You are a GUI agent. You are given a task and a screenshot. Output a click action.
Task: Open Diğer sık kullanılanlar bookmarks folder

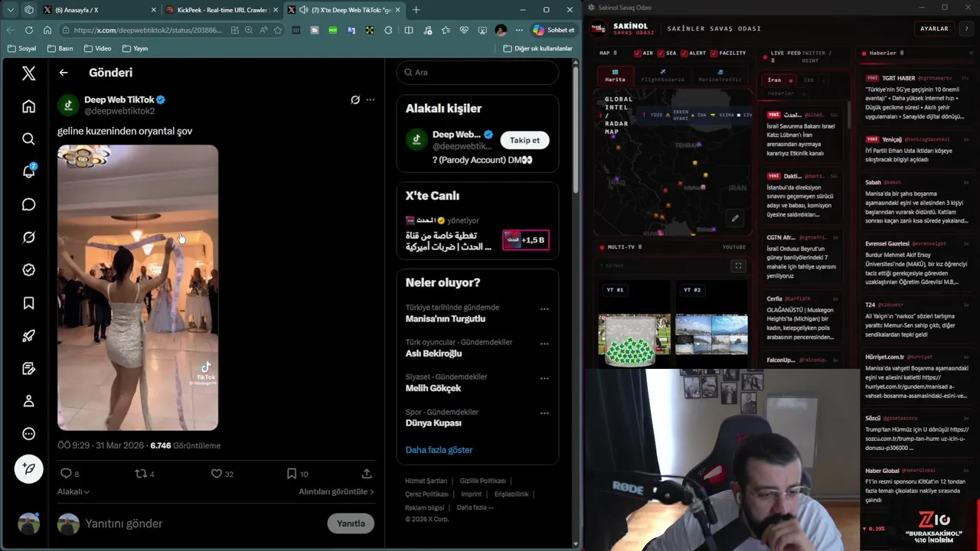(537, 48)
